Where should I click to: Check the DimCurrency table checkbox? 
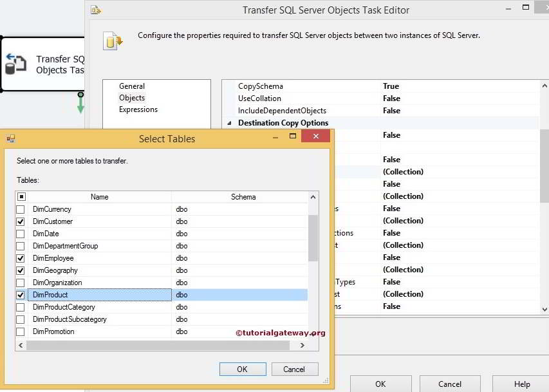click(x=20, y=209)
